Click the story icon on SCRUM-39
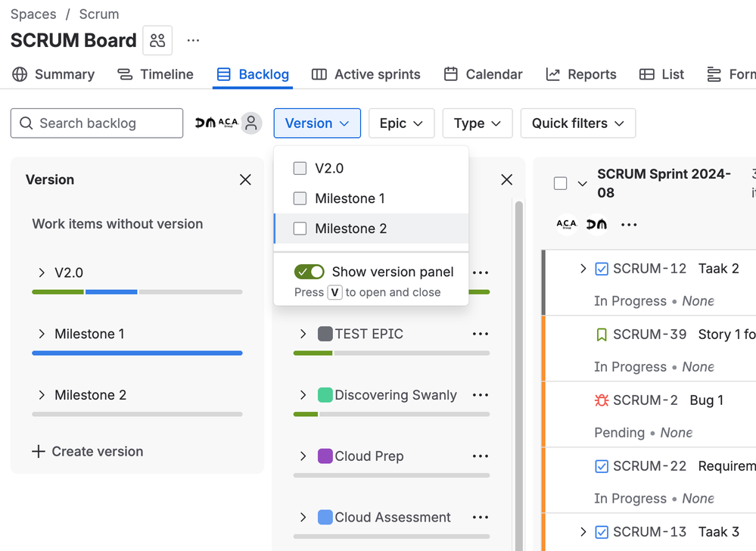This screenshot has width=756, height=551. (602, 335)
